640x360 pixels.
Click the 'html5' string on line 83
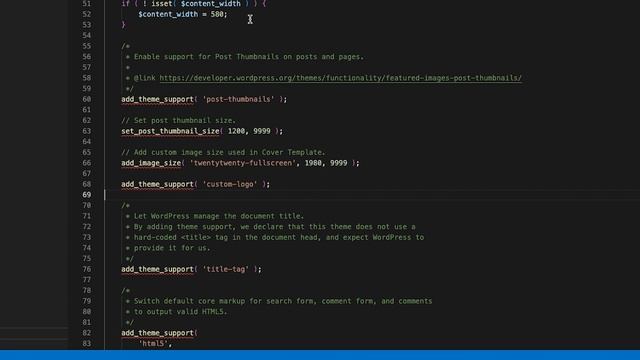coord(153,343)
